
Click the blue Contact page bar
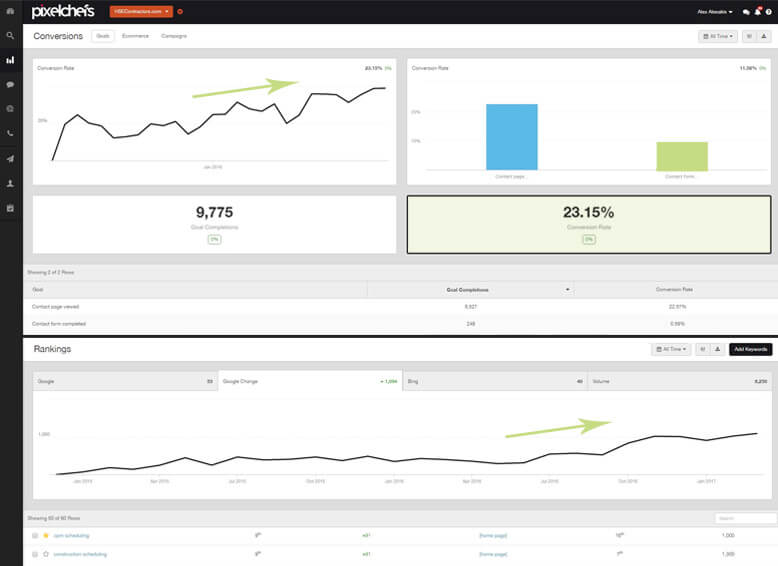tap(512, 137)
